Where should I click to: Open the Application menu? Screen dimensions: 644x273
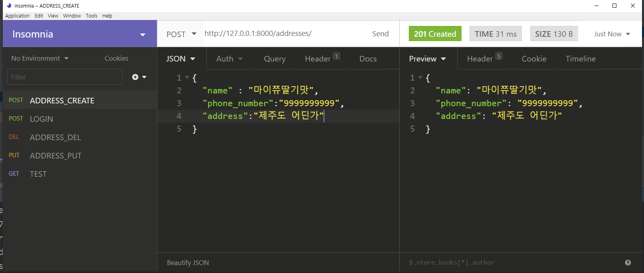point(18,16)
